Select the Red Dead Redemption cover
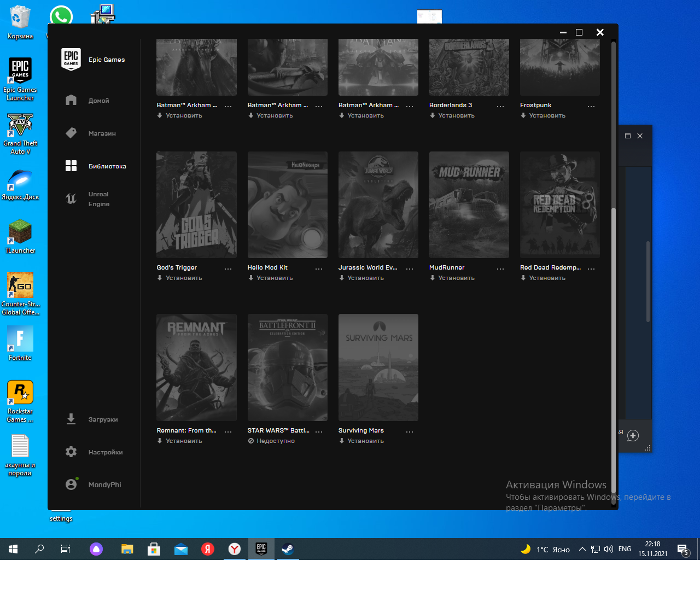700x613 pixels. coord(559,205)
